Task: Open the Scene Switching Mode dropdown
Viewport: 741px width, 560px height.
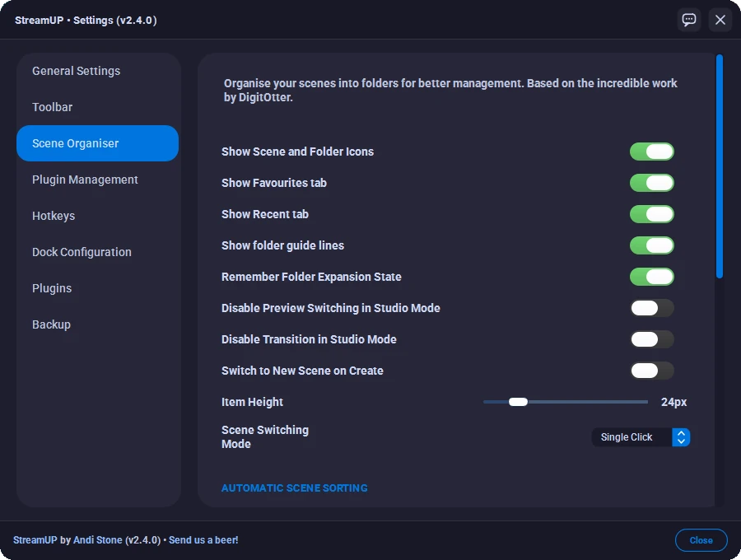Action: click(641, 437)
